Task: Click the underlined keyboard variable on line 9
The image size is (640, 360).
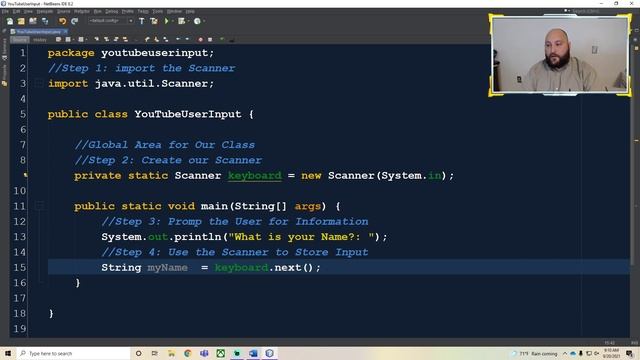Action: 255,176
